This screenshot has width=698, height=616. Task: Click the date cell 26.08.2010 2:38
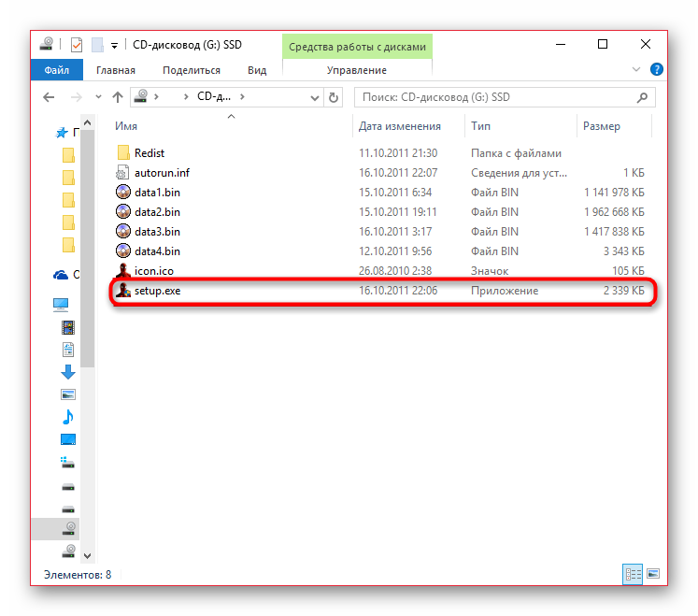coord(395,271)
